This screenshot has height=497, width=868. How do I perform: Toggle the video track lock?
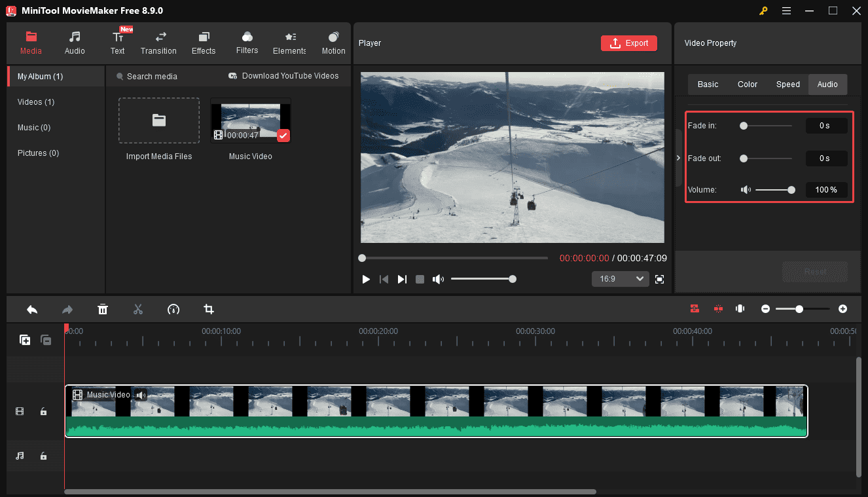(x=43, y=411)
